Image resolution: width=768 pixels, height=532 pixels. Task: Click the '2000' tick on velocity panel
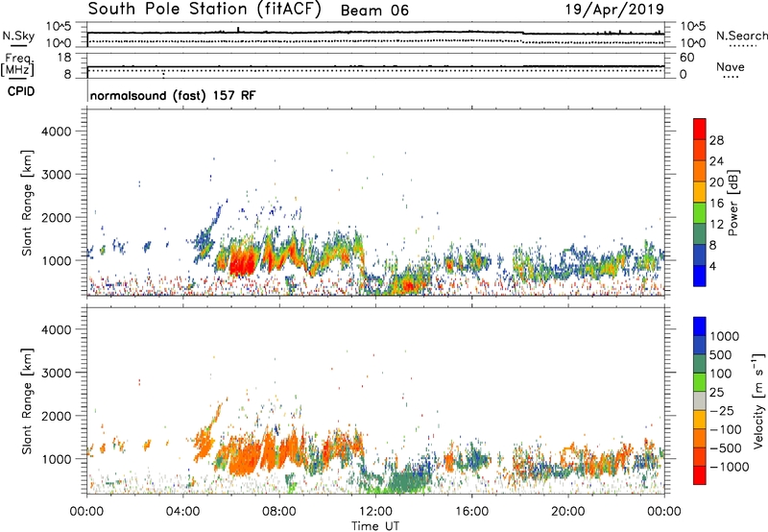[56, 416]
